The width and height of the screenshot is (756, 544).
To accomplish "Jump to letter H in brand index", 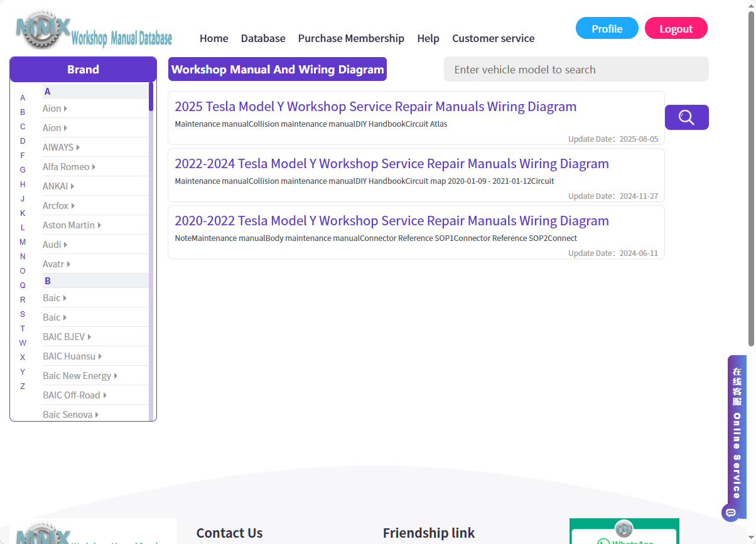I will point(23,184).
